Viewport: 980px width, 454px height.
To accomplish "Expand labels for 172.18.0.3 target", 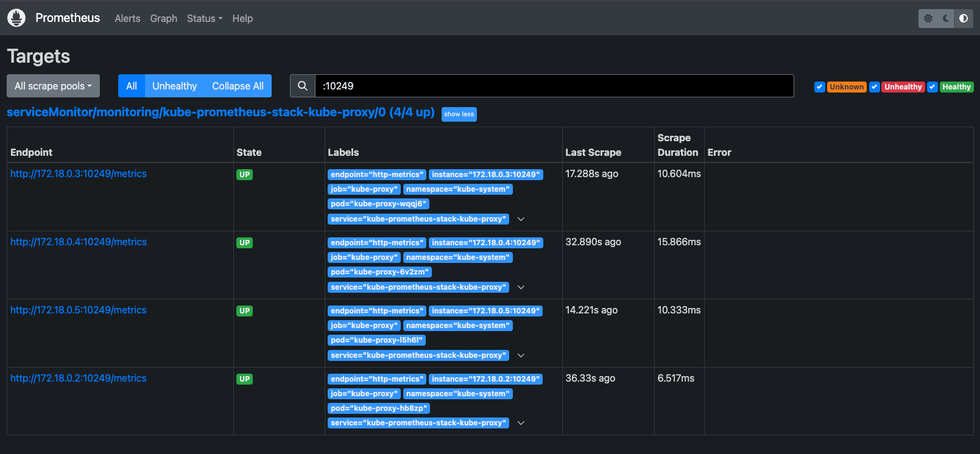I will (521, 219).
